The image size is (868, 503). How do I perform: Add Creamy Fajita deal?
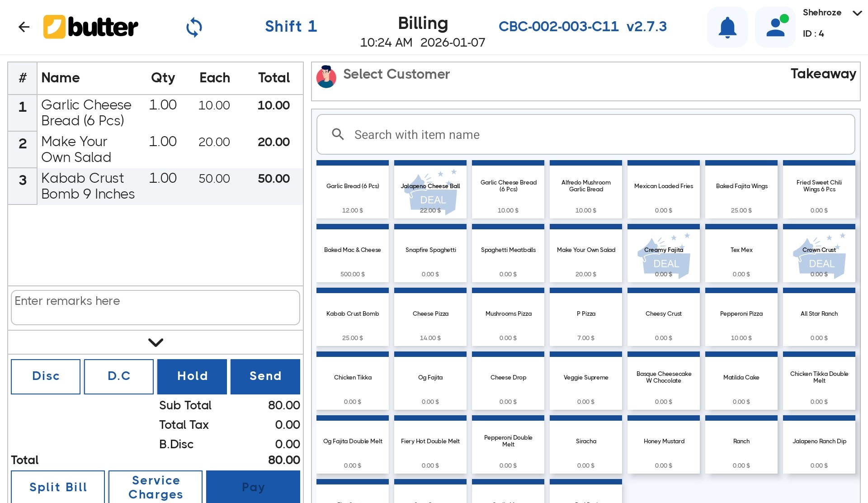(664, 254)
